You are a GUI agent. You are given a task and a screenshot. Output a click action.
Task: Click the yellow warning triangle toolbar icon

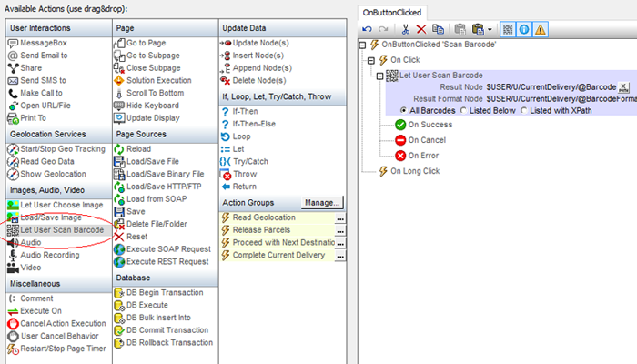pyautogui.click(x=541, y=29)
